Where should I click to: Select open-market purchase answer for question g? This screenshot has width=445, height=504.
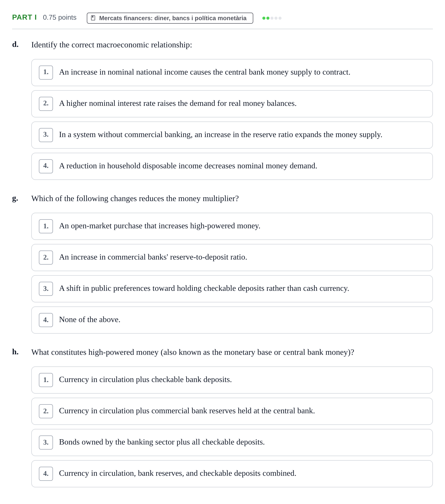pyautogui.click(x=232, y=226)
